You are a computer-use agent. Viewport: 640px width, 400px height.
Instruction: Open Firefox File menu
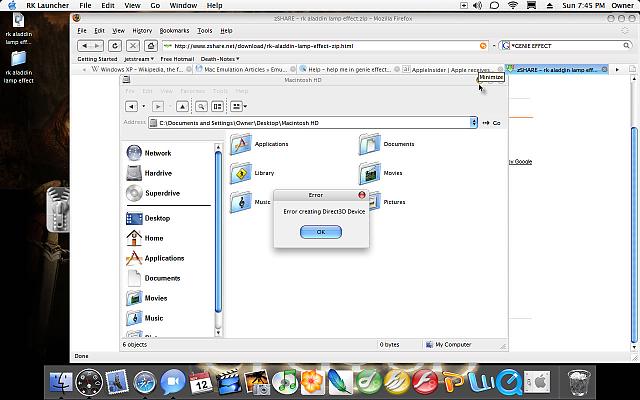click(x=82, y=31)
